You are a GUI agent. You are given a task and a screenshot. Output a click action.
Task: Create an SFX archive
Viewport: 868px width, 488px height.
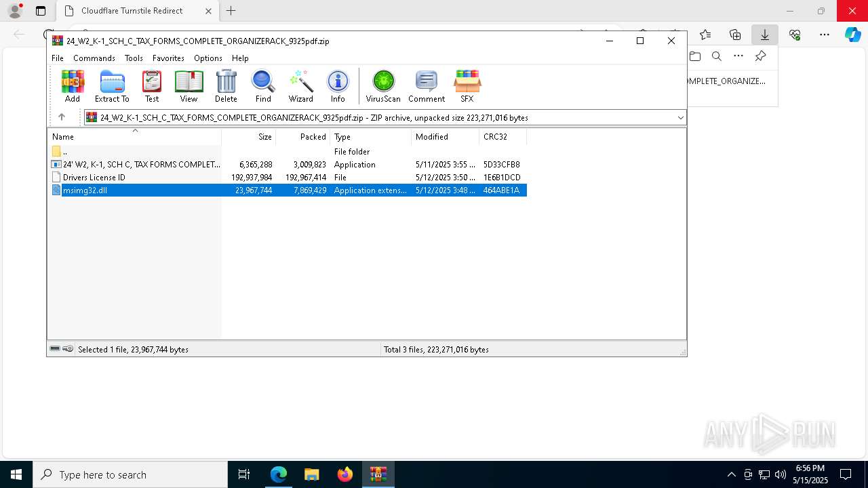point(467,86)
